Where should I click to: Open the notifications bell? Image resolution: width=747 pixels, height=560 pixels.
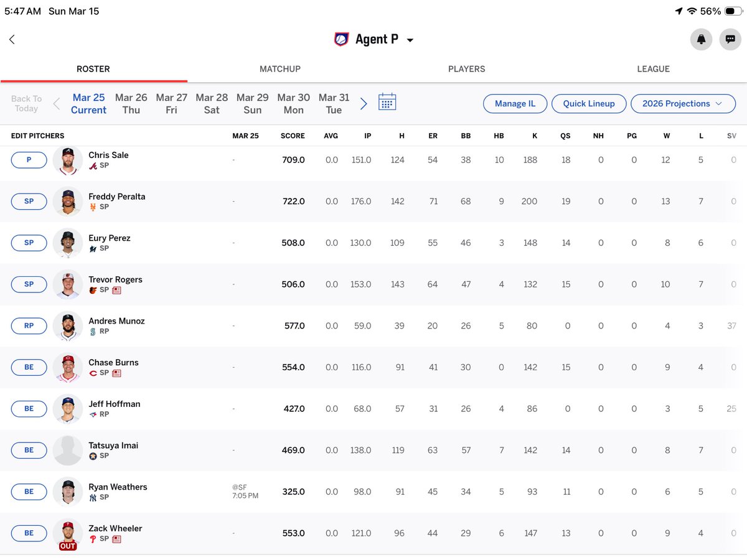(702, 39)
